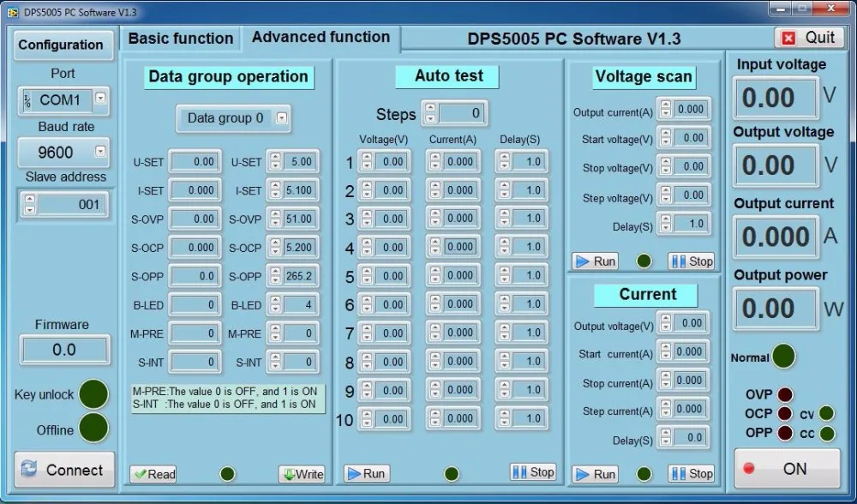Click the writable S-OPP field showing 265.2
Viewport: 857px width, 504px height.
tap(298, 276)
